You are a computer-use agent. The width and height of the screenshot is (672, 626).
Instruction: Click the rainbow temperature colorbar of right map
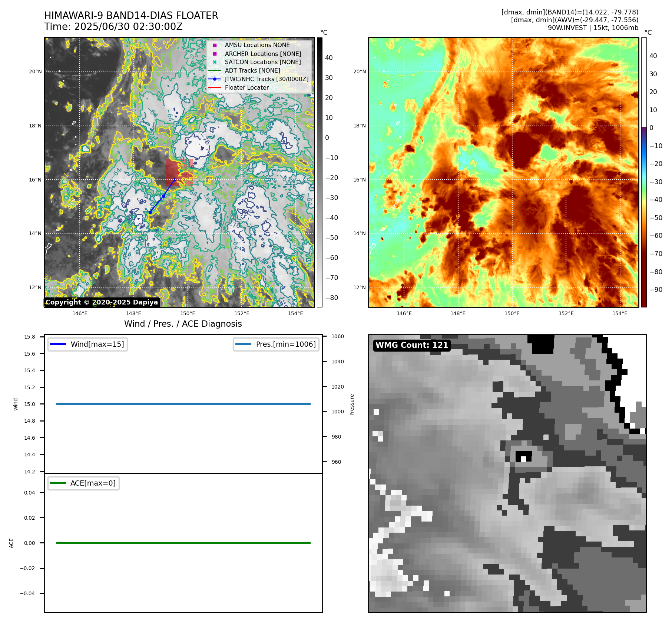[644, 172]
